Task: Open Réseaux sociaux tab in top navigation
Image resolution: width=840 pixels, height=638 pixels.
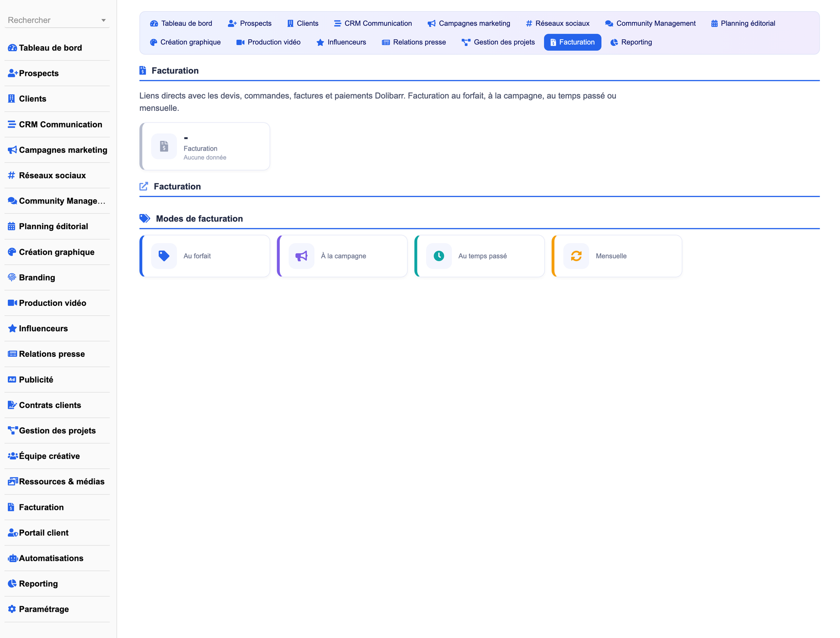Action: click(x=558, y=23)
